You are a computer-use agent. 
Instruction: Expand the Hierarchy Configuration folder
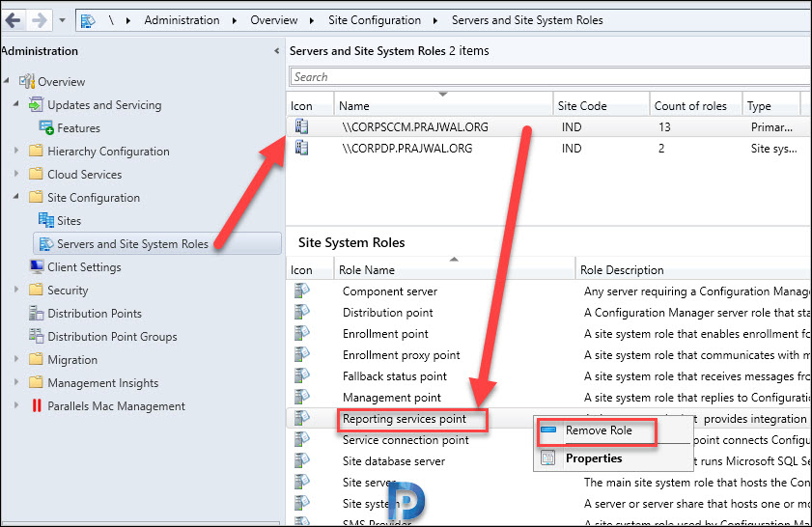tap(16, 151)
